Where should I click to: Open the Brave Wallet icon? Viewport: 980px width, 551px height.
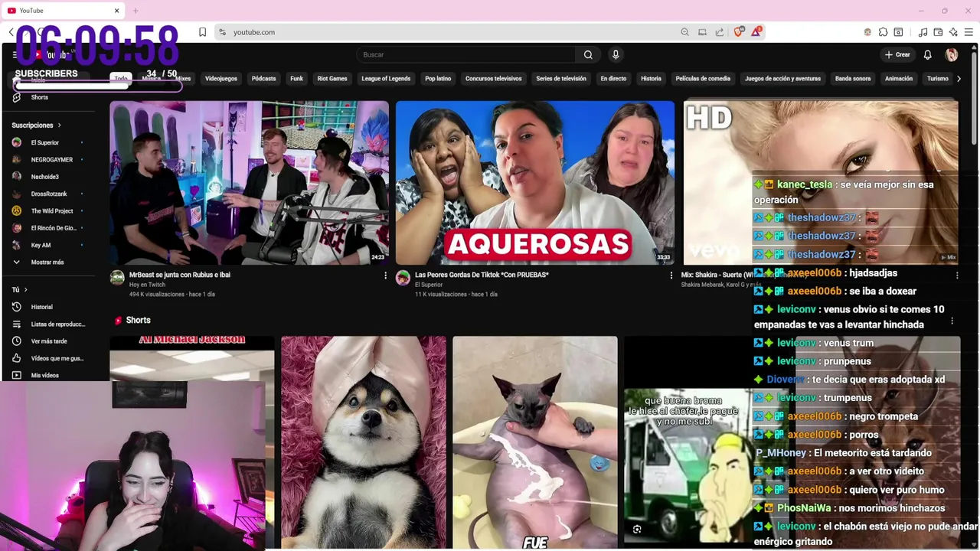coord(938,32)
